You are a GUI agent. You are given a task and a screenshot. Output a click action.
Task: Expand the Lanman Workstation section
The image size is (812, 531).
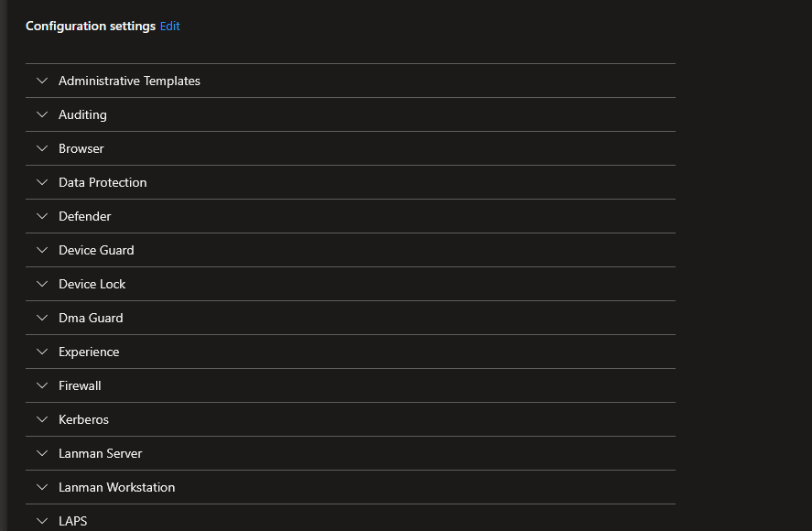[116, 487]
